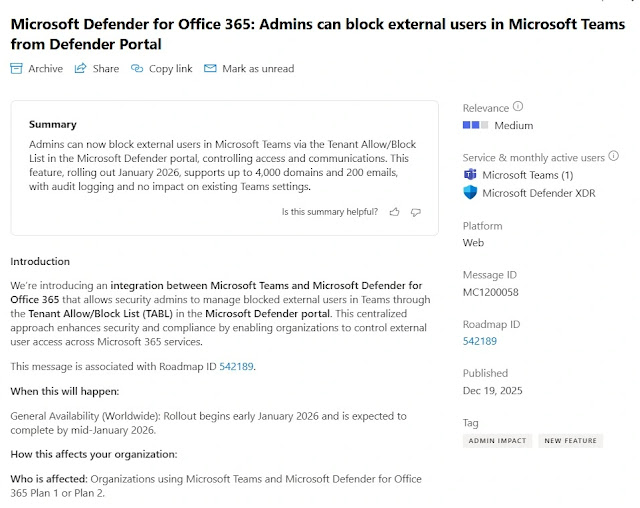Open the Service & monthly active users info icon
This screenshot has height=508, width=640.
tap(613, 156)
